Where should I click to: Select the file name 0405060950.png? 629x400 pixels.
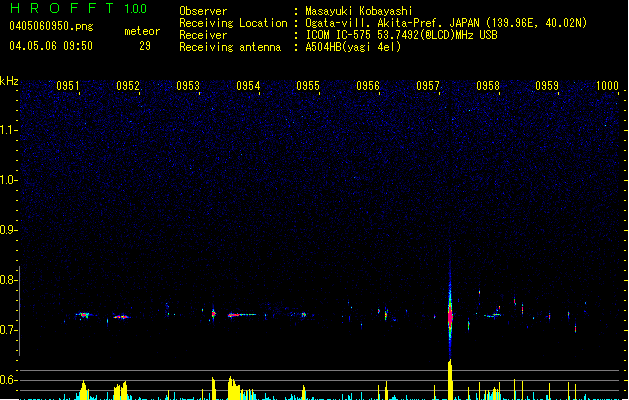coord(51,26)
